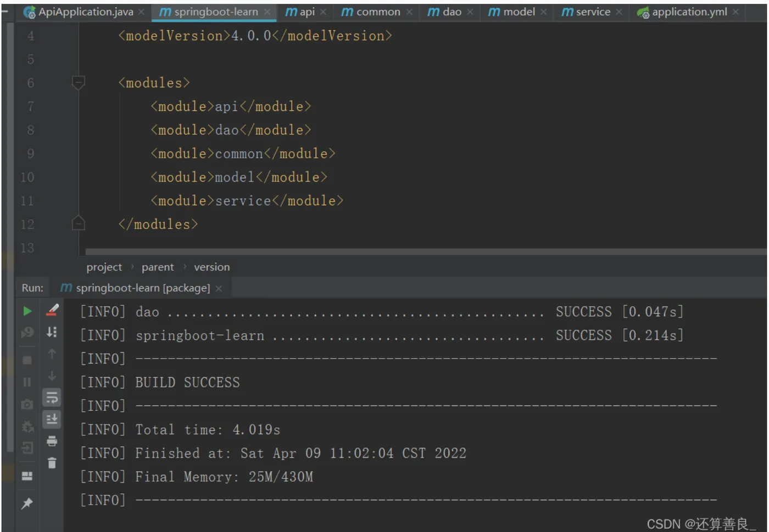
Task: Click the highlighter edit icon in console
Action: pos(52,310)
